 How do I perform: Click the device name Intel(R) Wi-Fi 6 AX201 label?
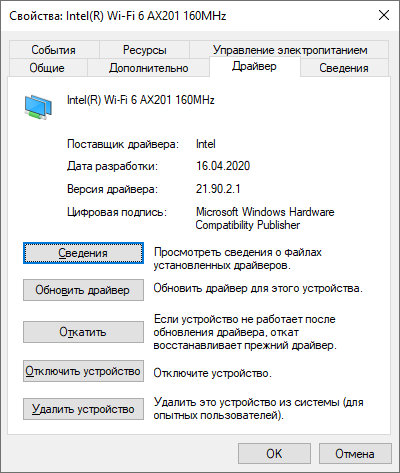pyautogui.click(x=140, y=100)
